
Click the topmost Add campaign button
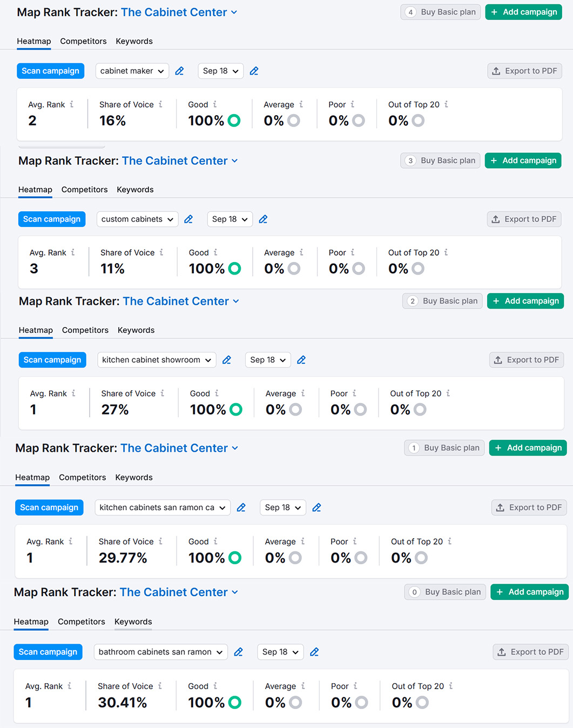tap(523, 12)
